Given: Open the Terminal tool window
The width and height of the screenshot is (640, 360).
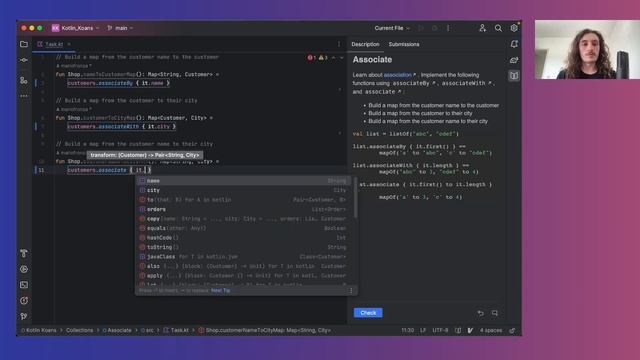Looking at the screenshot, I should coord(24,285).
